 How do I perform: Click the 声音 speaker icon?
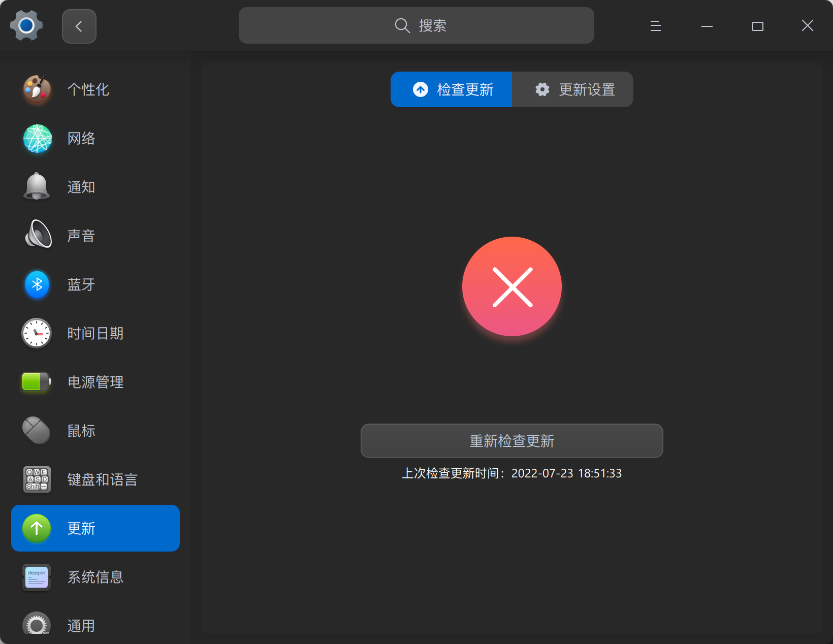38,234
